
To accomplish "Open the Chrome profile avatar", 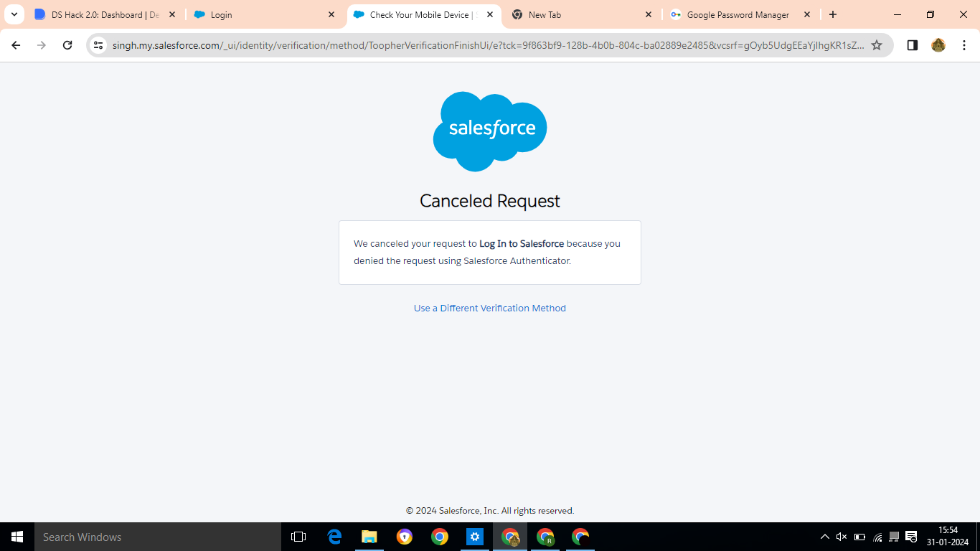I will [938, 45].
